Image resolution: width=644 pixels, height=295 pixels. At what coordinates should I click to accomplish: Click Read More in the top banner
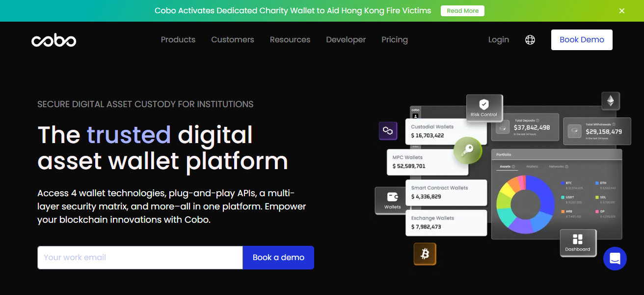point(462,11)
